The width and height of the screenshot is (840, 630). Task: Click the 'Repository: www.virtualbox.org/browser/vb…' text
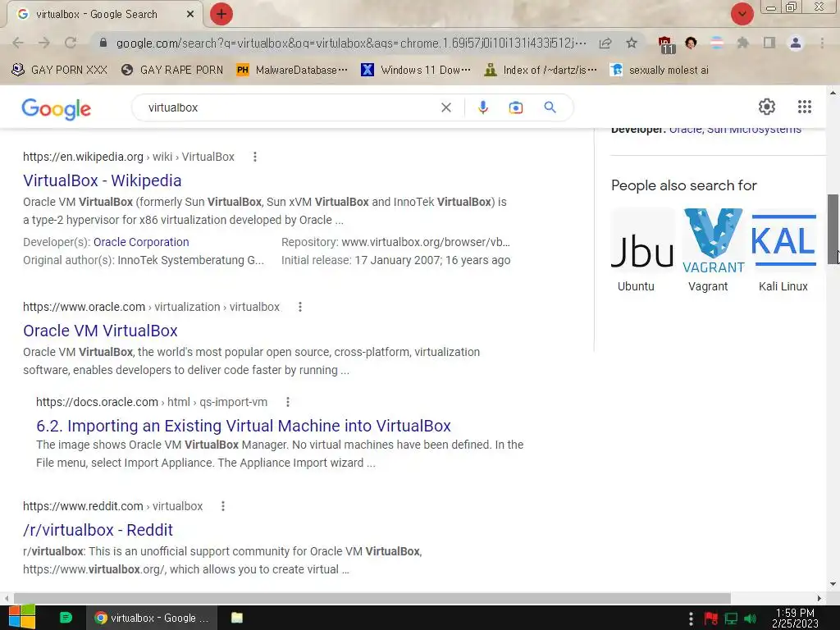pyautogui.click(x=395, y=242)
